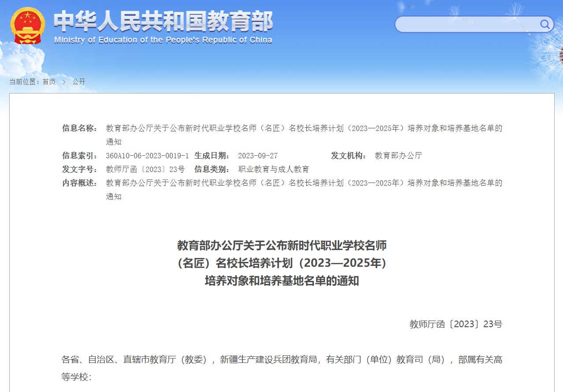Click the magnifier search icon

pos(545,24)
